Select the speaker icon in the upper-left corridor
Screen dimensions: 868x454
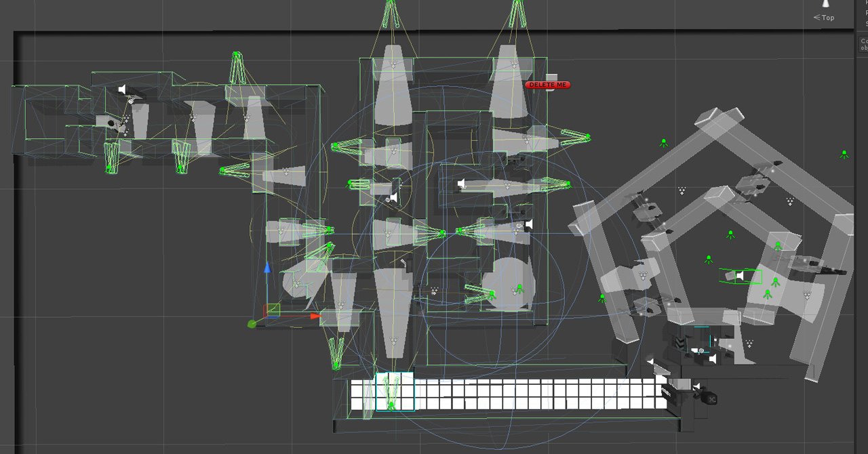click(122, 89)
